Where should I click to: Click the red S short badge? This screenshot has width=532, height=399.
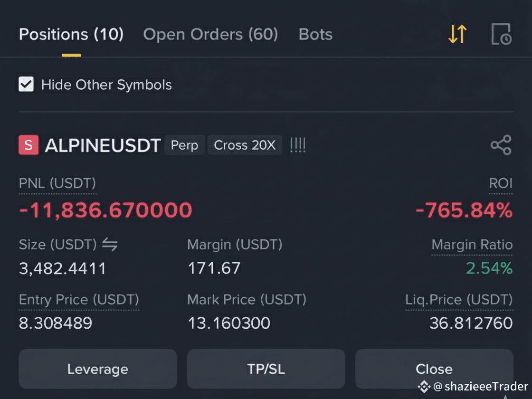[28, 145]
